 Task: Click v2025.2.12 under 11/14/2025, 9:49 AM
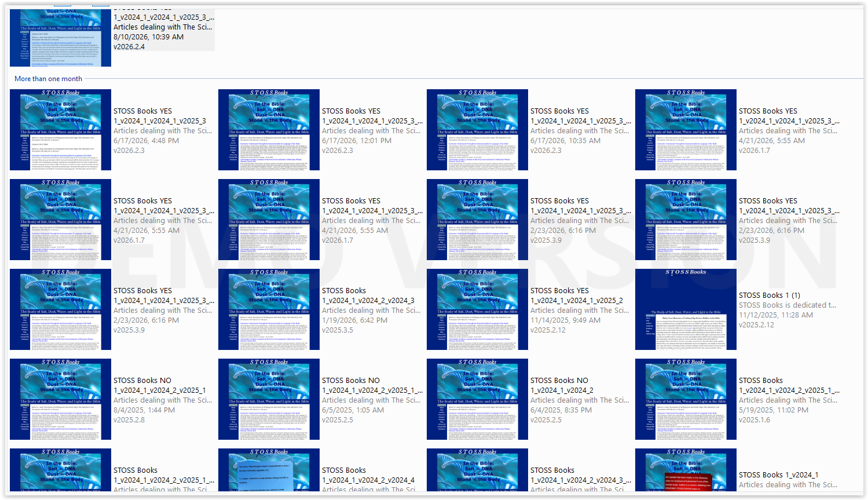548,330
